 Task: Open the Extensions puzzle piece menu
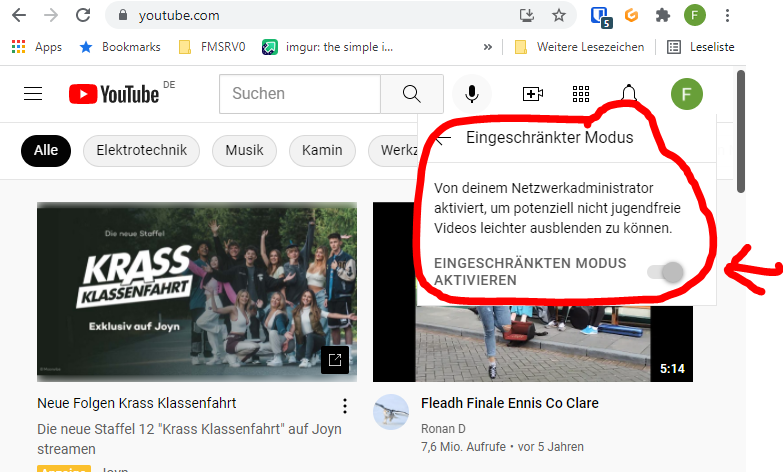(663, 15)
